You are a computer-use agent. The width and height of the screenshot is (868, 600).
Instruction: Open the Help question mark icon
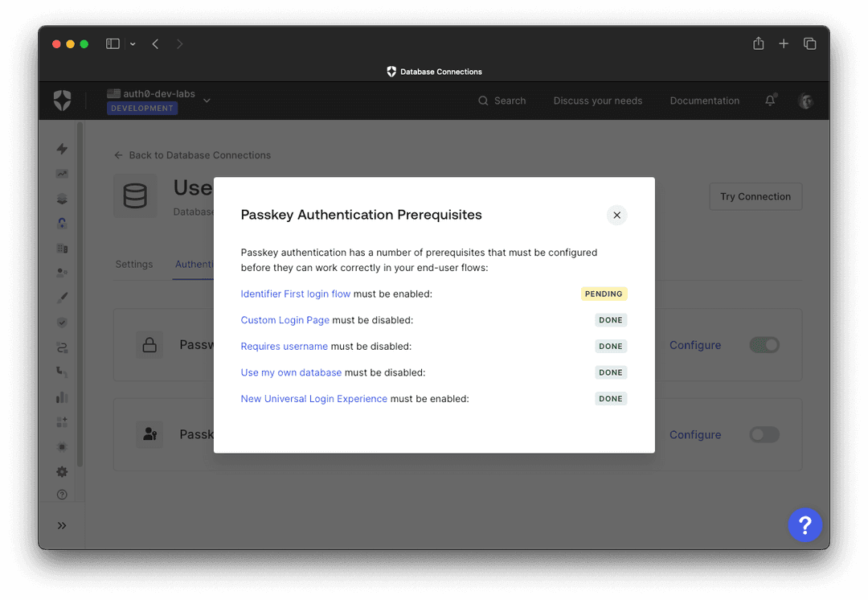pos(805,525)
